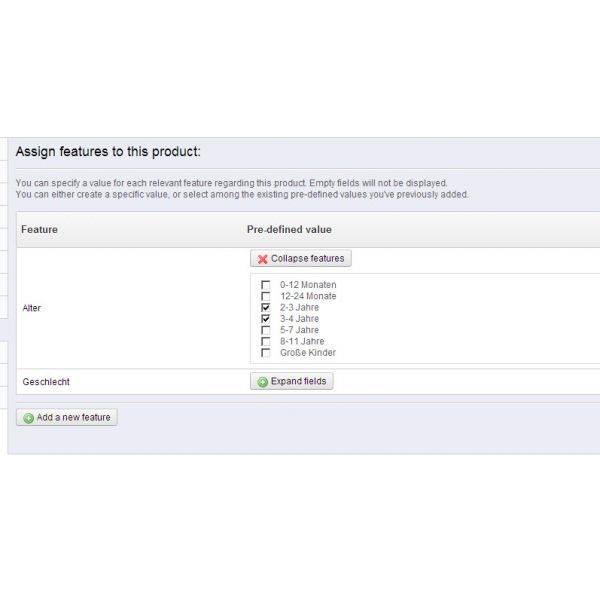Select the 8-11 Jahre checkbox
Viewport: 600px width, 600px height.
pyautogui.click(x=266, y=341)
